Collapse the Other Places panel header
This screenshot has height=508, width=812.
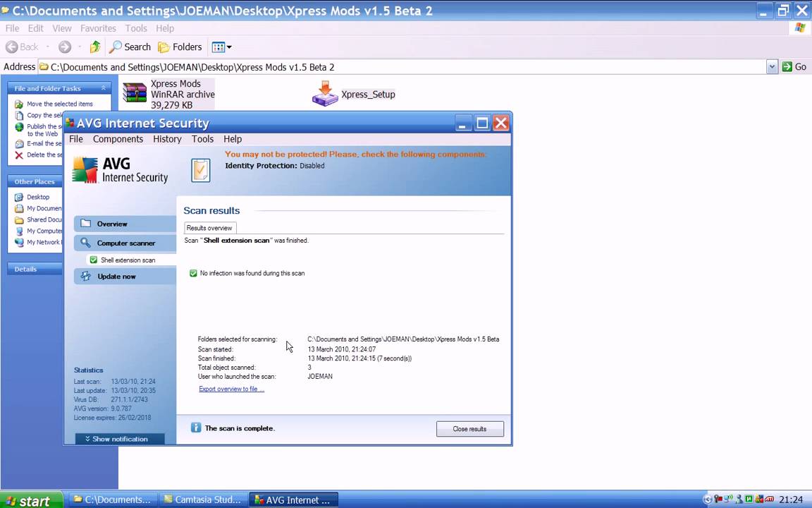pyautogui.click(x=34, y=181)
